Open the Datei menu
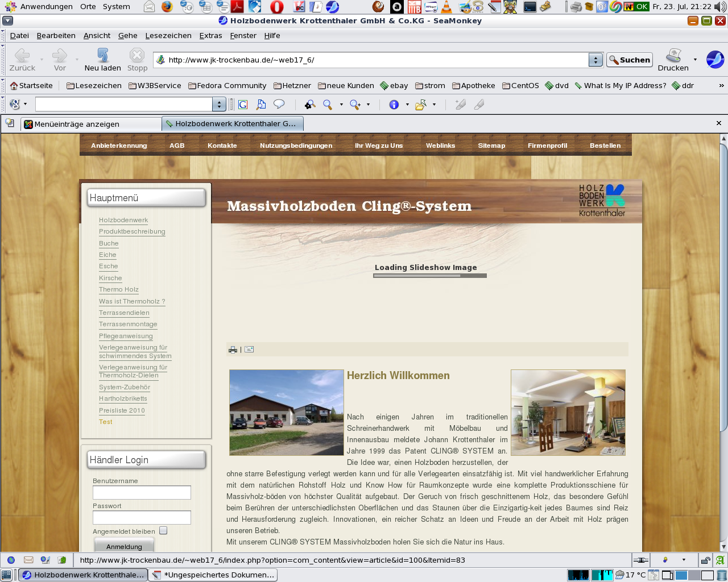 click(19, 35)
